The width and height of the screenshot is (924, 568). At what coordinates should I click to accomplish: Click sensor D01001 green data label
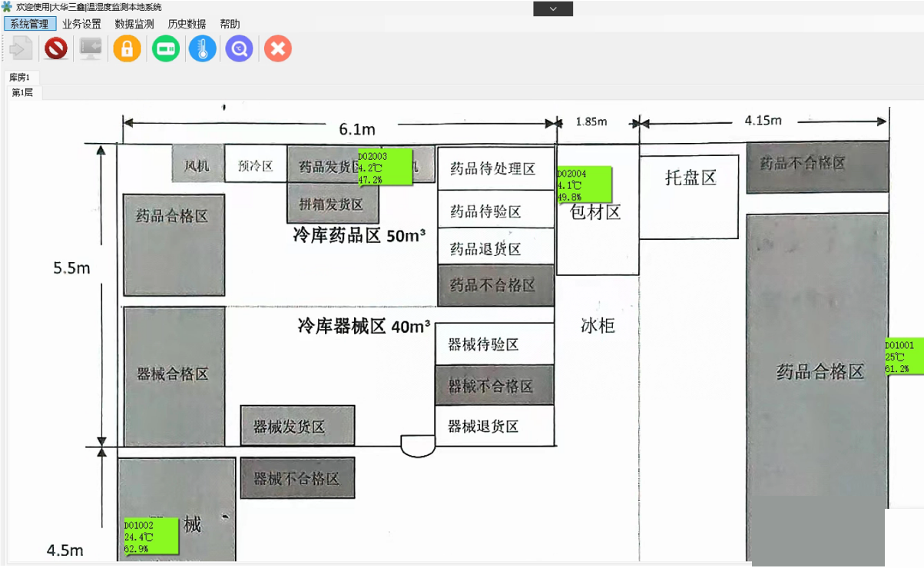point(903,357)
